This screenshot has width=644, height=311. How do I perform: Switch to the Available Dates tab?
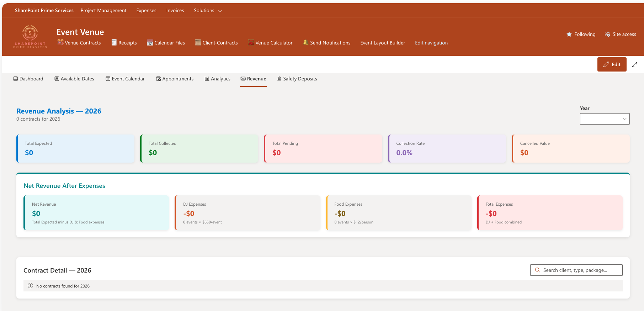[74, 79]
